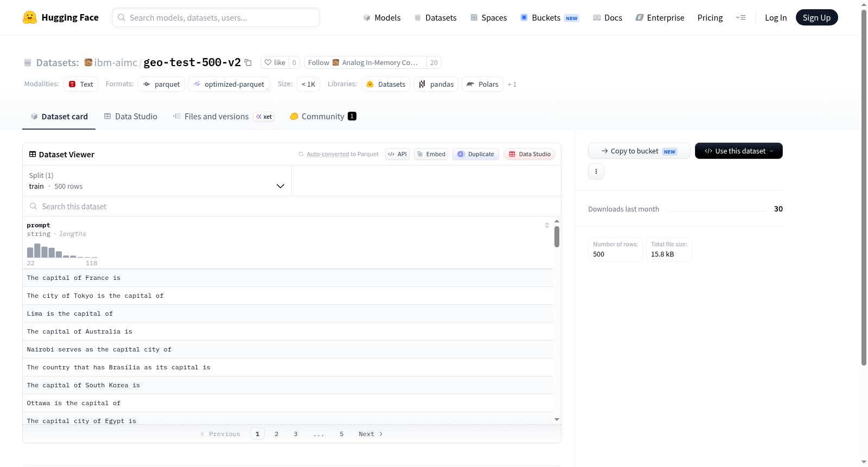
Task: Click the prompt length histogram
Action: [62, 251]
